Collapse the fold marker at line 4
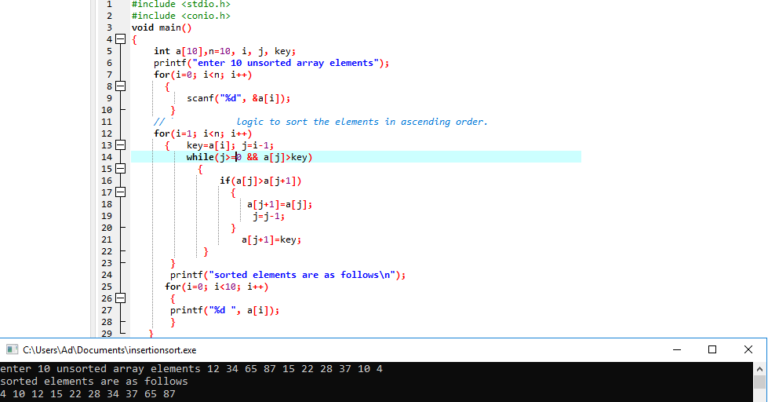This screenshot has width=768, height=402. click(x=120, y=39)
